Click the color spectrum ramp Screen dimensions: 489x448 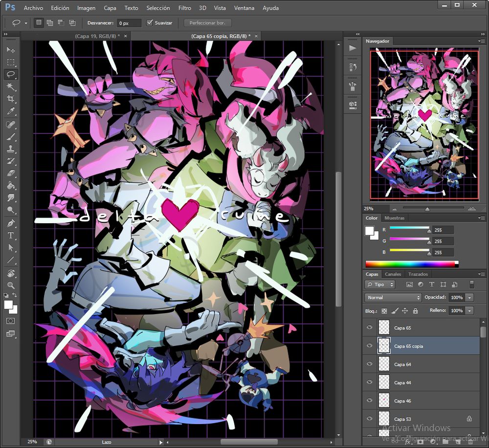tap(412, 264)
